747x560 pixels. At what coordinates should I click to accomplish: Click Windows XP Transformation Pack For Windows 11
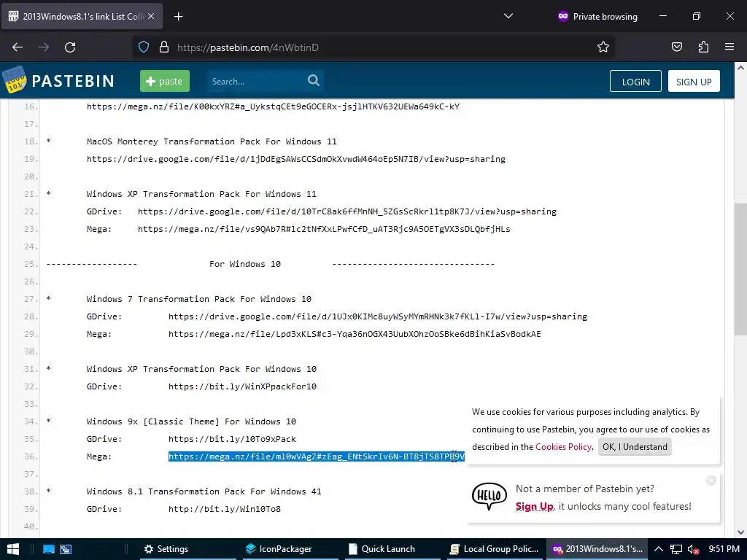tap(201, 194)
